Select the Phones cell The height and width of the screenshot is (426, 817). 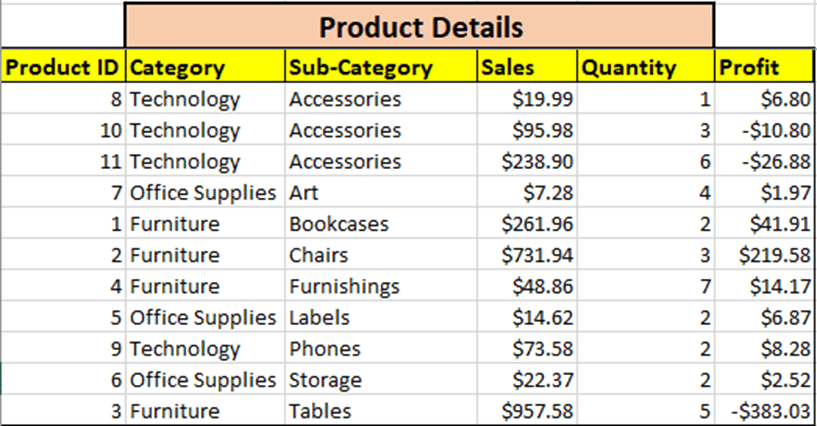pyautogui.click(x=381, y=348)
